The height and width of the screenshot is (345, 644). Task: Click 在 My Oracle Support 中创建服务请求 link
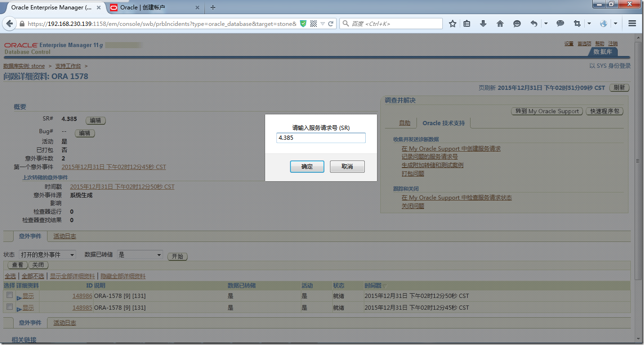coord(451,148)
